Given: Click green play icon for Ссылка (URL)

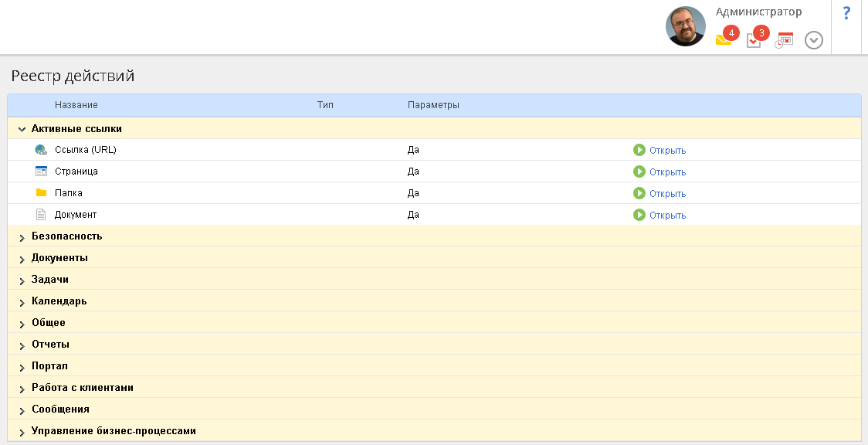Looking at the screenshot, I should point(639,150).
